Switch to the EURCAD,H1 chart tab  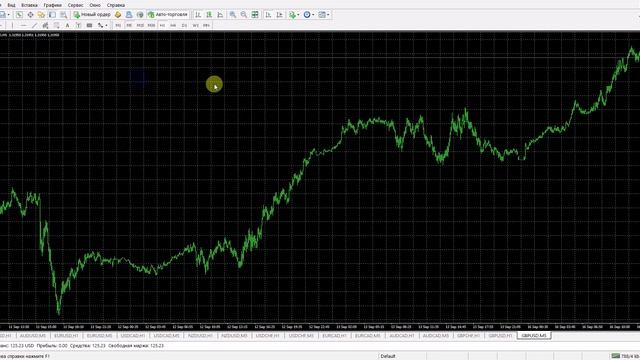point(334,336)
